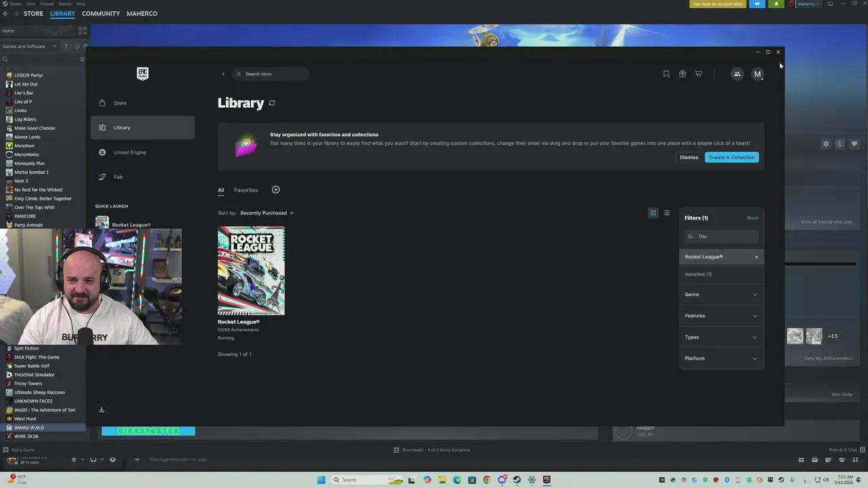Open Epic downloads icon in sidebar
The height and width of the screenshot is (488, 868).
pos(101,409)
